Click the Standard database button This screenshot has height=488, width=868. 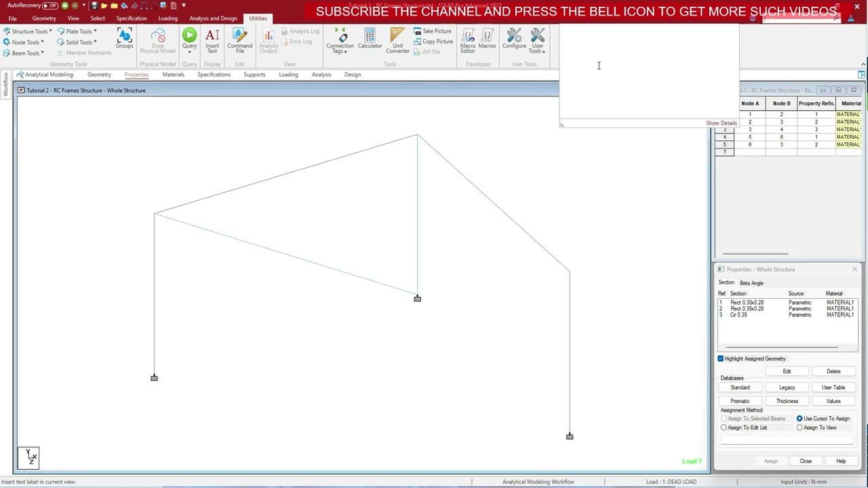pyautogui.click(x=740, y=388)
